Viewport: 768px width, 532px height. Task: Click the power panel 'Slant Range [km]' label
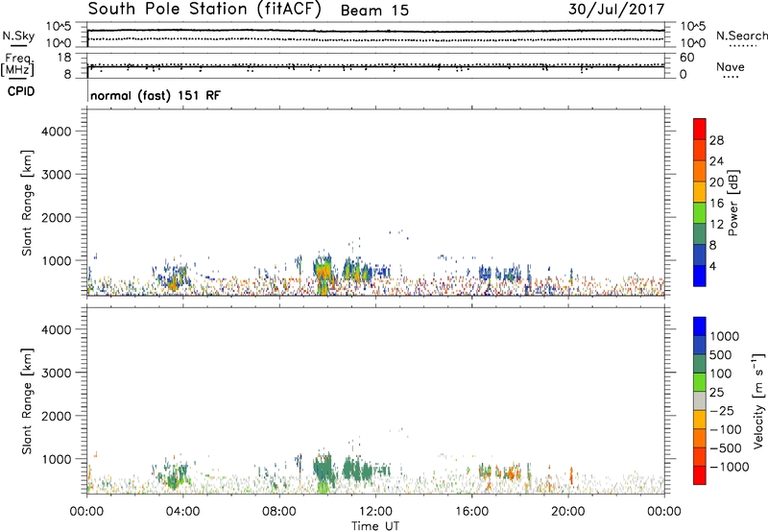point(27,203)
